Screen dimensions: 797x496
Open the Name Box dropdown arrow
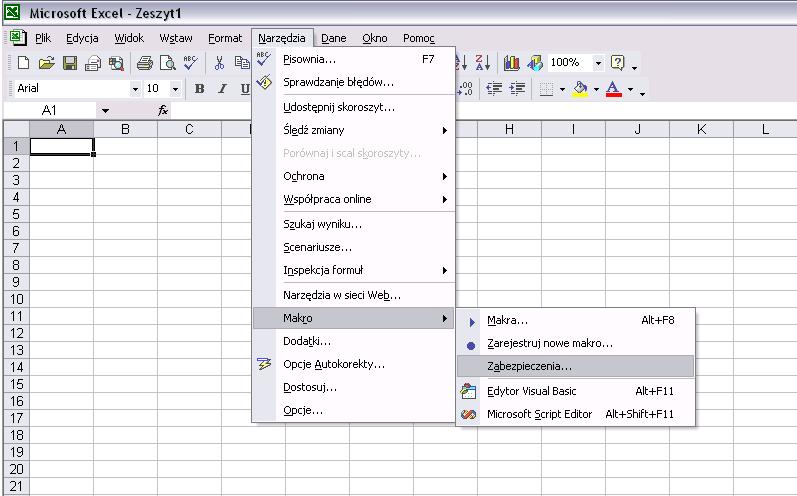coord(105,110)
